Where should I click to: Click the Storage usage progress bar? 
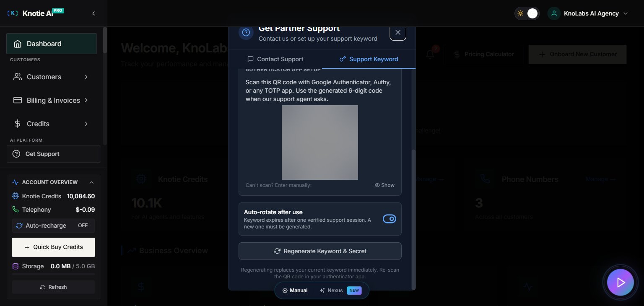[x=53, y=274]
